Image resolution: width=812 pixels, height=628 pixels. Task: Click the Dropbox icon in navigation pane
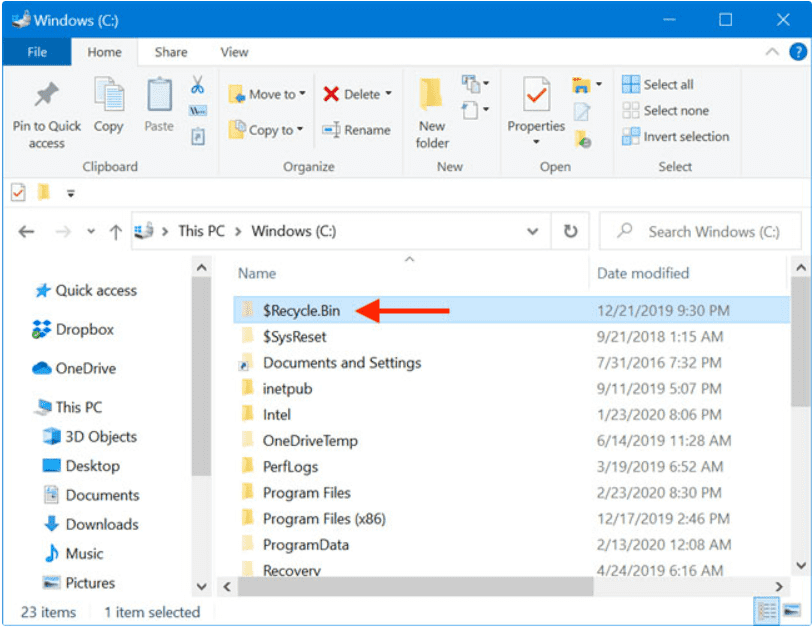pos(41,329)
